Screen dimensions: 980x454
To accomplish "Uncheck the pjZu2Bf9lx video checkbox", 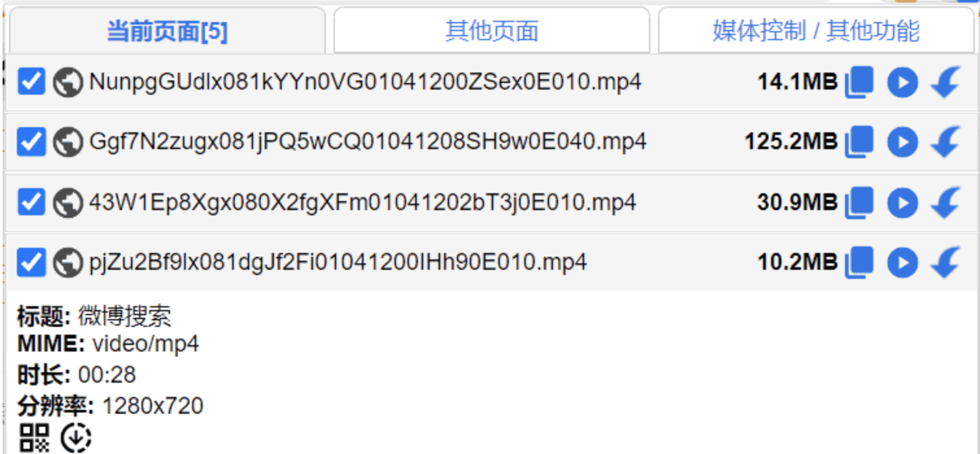I will [x=31, y=263].
